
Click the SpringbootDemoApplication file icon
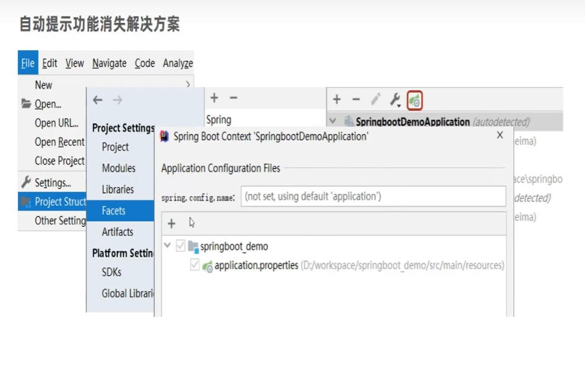(349, 121)
